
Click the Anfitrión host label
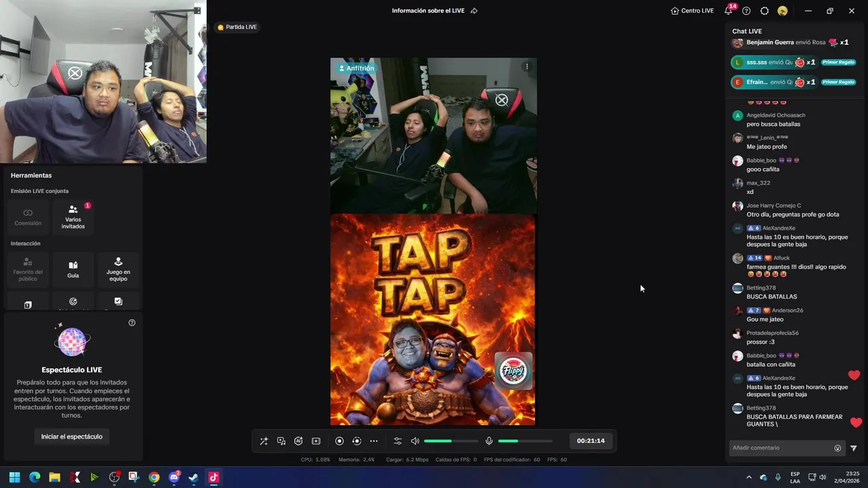coord(356,68)
